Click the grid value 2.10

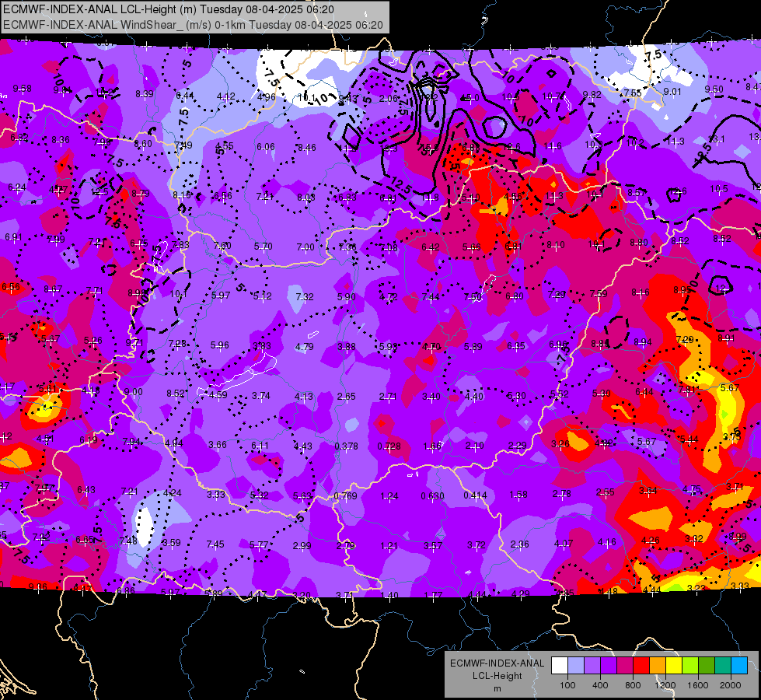(x=475, y=446)
